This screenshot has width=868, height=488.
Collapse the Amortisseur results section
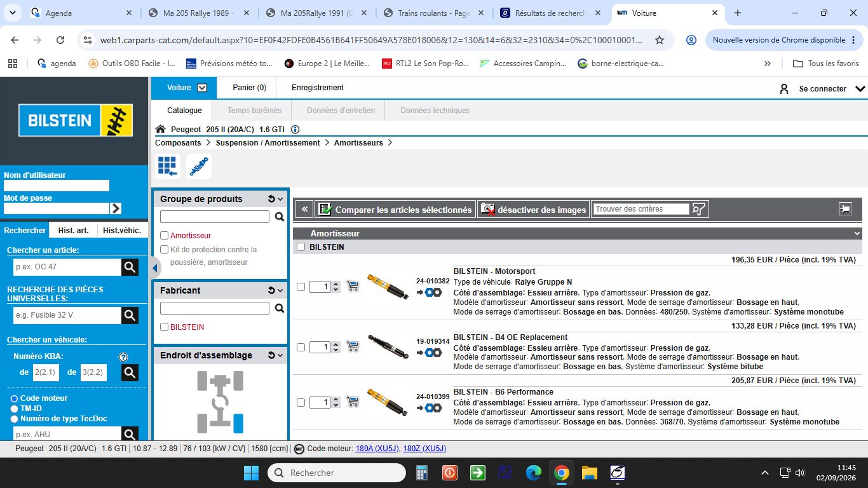click(x=858, y=234)
